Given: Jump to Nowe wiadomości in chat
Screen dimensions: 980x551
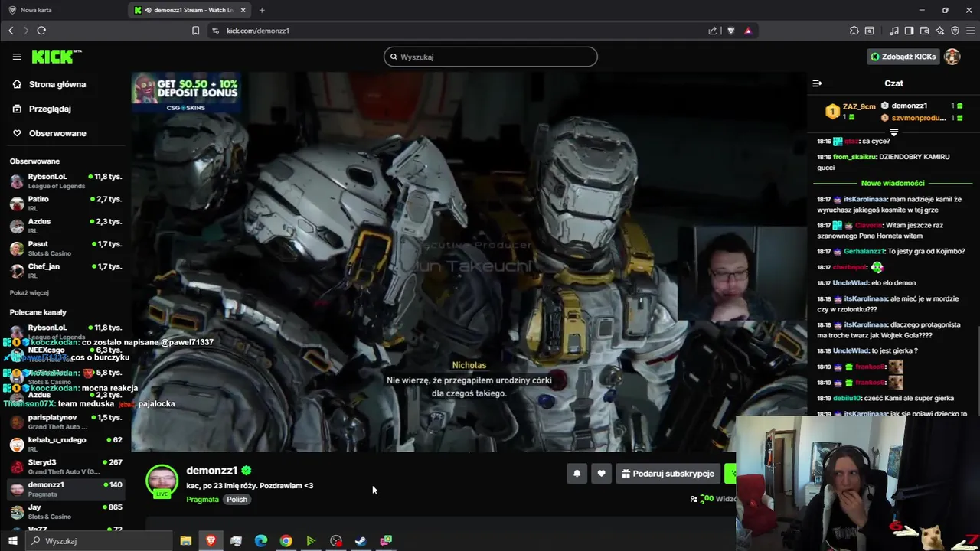Looking at the screenshot, I should [893, 183].
